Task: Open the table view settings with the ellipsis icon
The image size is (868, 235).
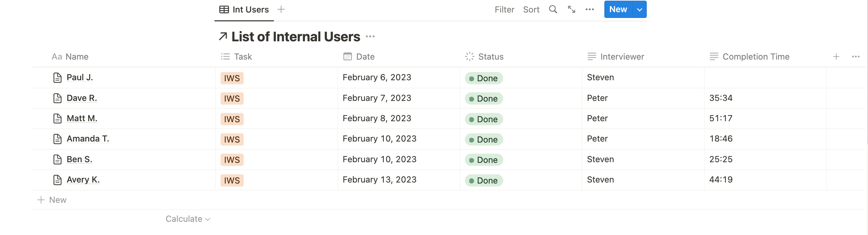Action: 590,9
